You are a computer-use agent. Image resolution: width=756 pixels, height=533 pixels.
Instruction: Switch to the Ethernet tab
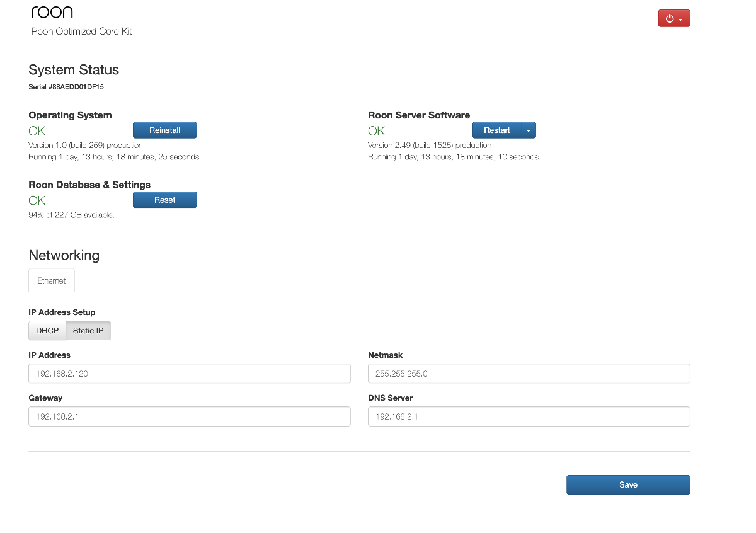tap(52, 281)
